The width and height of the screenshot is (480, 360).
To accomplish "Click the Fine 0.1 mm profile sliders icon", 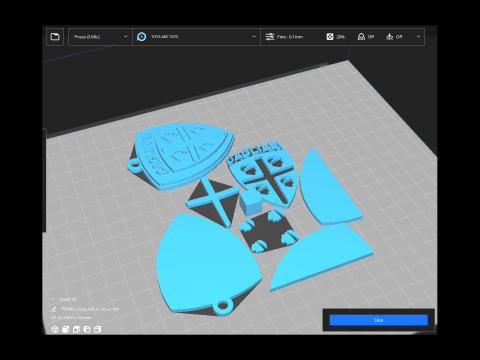I will point(269,37).
